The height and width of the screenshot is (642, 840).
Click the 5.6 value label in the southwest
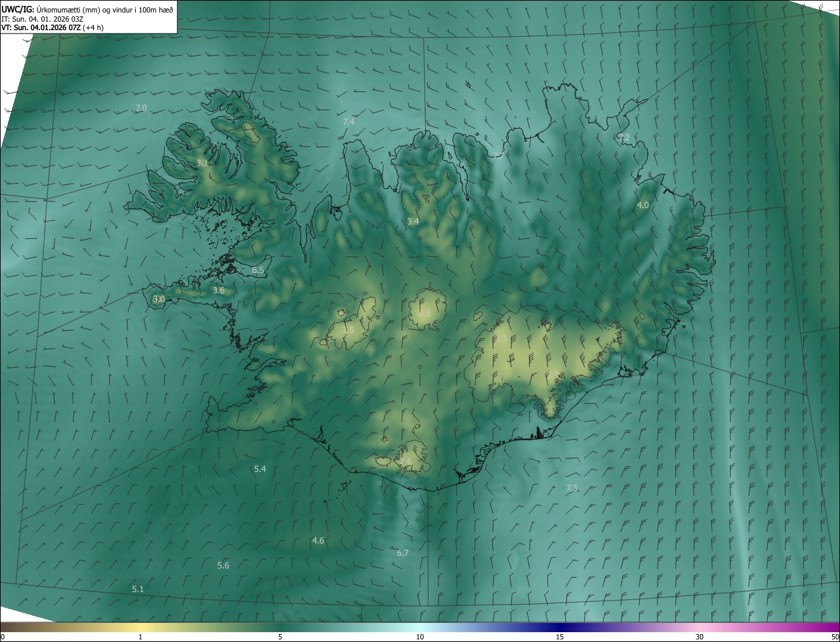pyautogui.click(x=223, y=565)
